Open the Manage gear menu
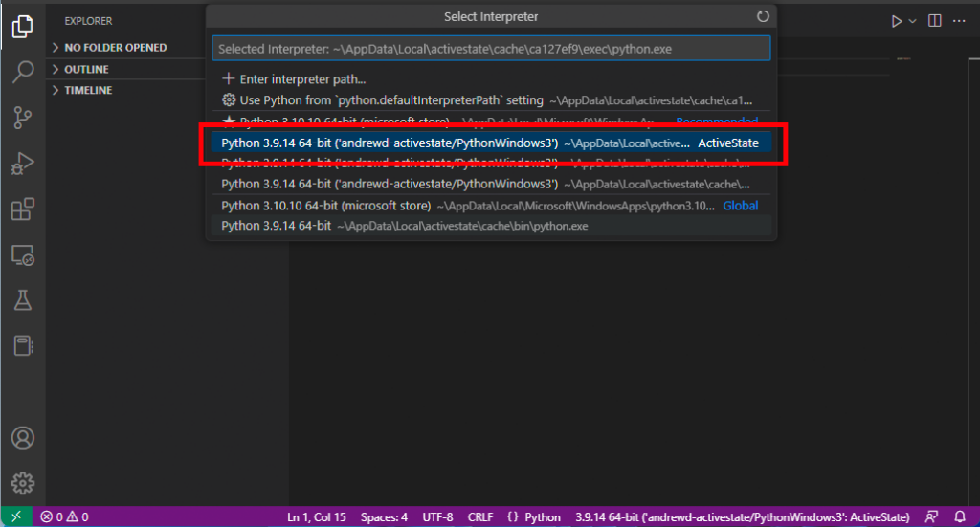Viewport: 980px width, 527px height. pos(23,483)
